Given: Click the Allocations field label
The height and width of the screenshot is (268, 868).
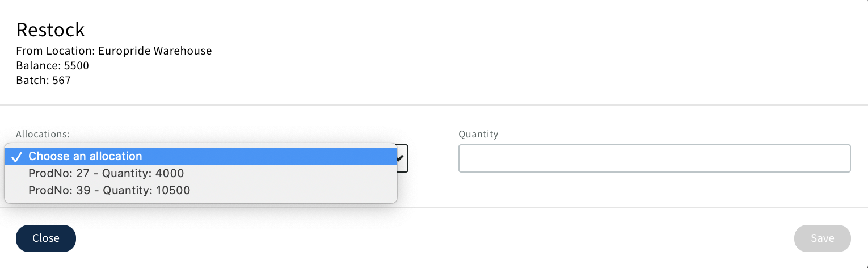Looking at the screenshot, I should point(43,134).
